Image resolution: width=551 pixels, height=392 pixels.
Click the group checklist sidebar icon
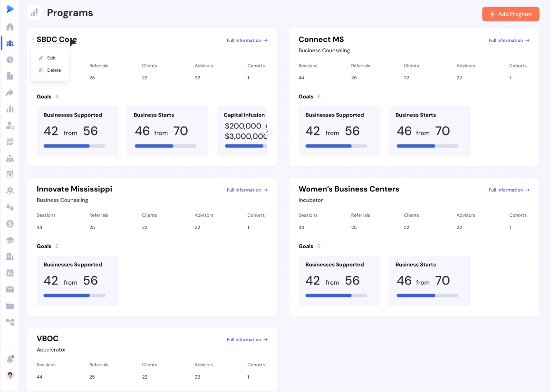point(10,142)
